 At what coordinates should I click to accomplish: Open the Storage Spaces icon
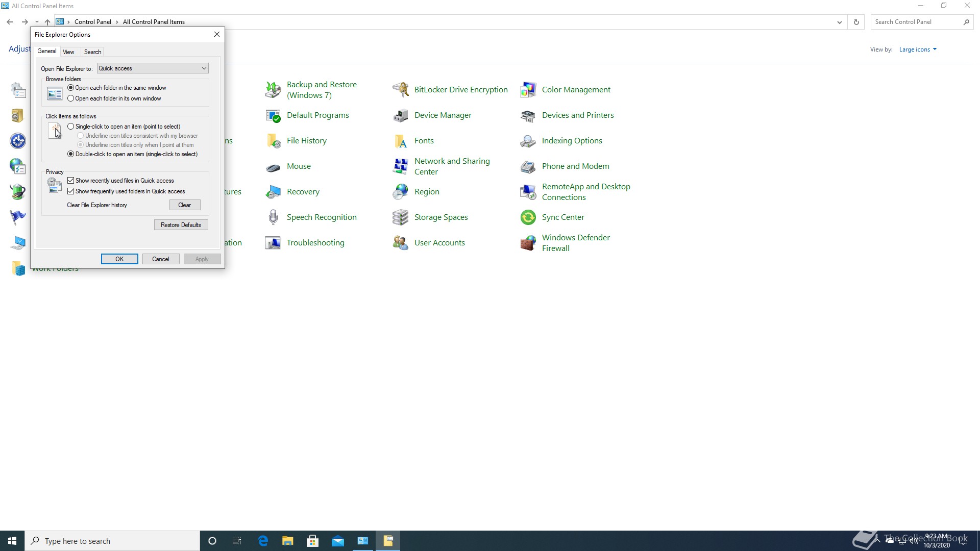401,217
